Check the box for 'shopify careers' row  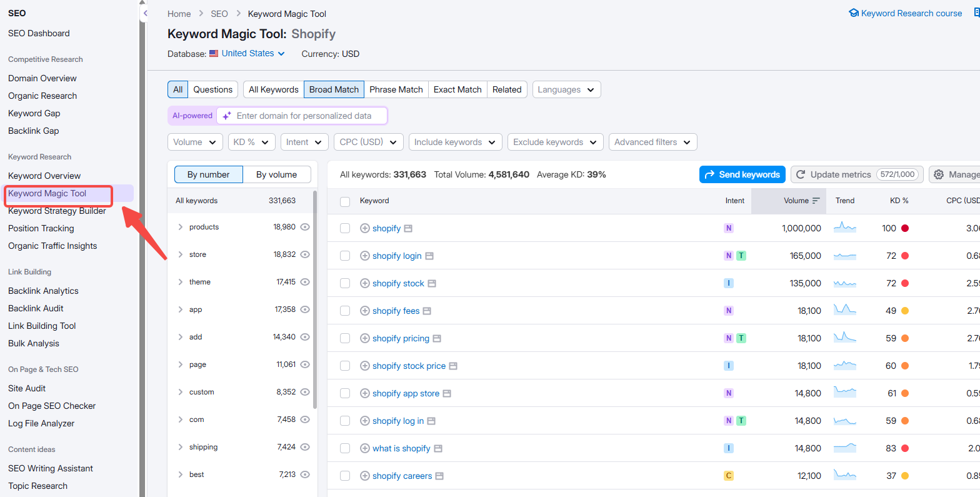click(345, 476)
